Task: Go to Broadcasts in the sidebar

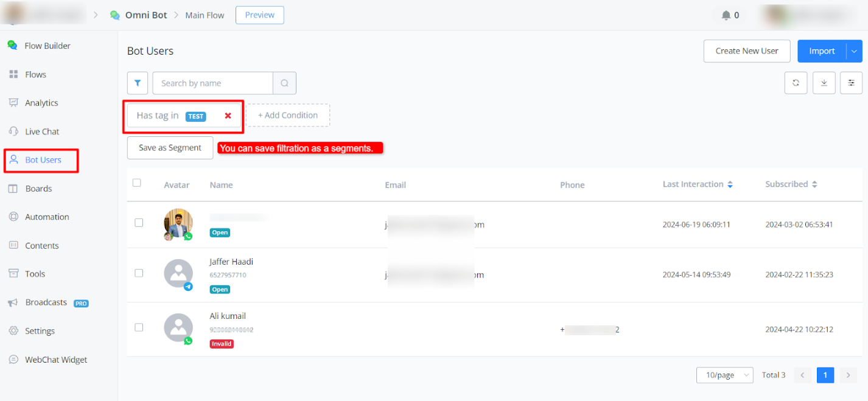Action: coord(46,302)
